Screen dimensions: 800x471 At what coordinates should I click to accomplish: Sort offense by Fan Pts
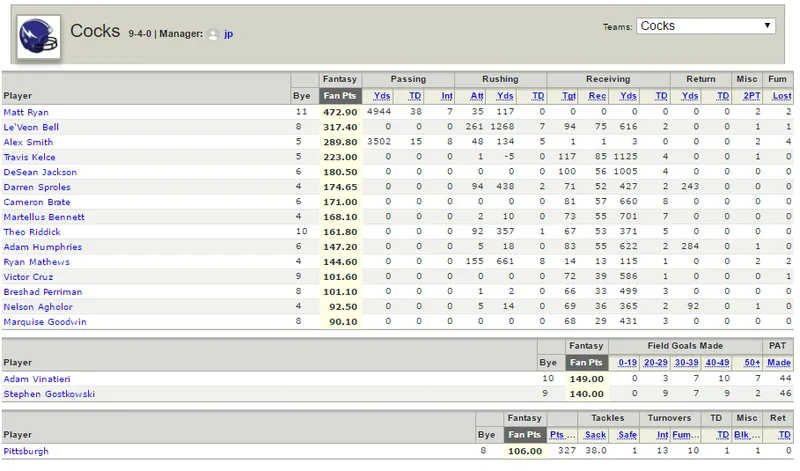340,95
